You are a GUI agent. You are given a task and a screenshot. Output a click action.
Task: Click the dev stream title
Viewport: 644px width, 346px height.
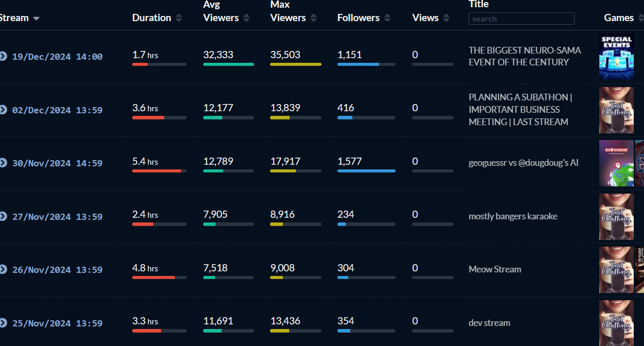coord(489,323)
